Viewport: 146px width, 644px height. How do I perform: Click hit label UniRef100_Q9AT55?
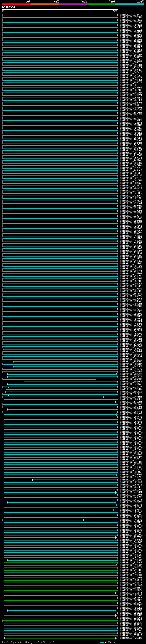click(x=131, y=32)
